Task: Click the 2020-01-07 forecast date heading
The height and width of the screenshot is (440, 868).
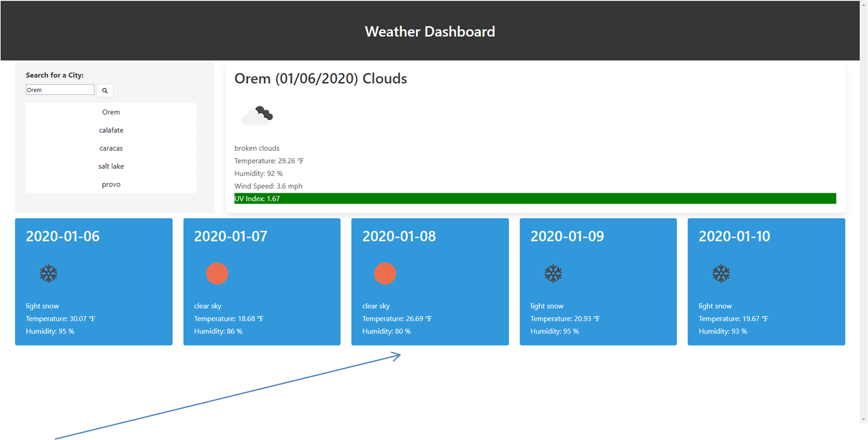Action: click(x=231, y=236)
